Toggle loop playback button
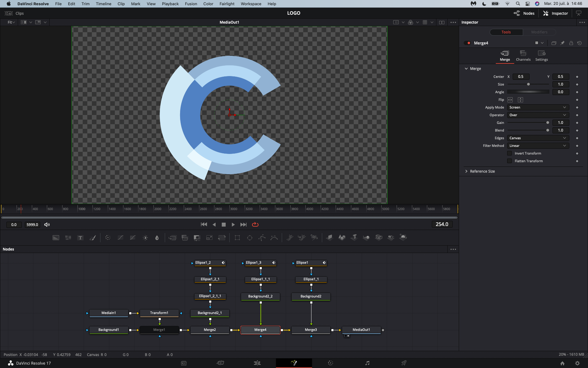The height and width of the screenshot is (368, 588). pos(255,224)
